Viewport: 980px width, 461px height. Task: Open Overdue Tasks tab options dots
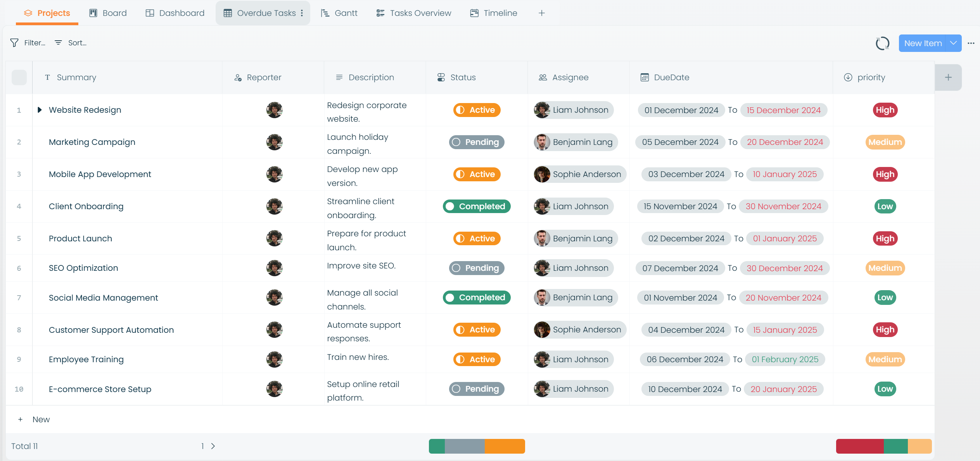click(302, 13)
